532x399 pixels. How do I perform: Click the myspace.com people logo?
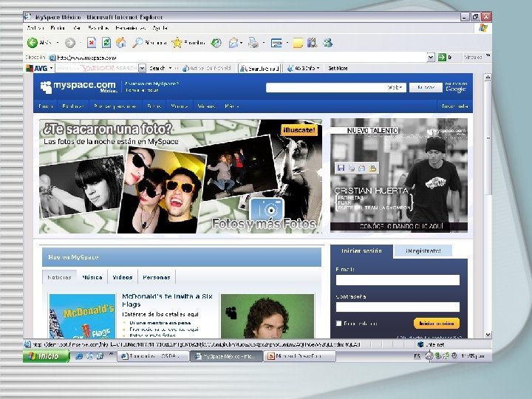point(46,87)
